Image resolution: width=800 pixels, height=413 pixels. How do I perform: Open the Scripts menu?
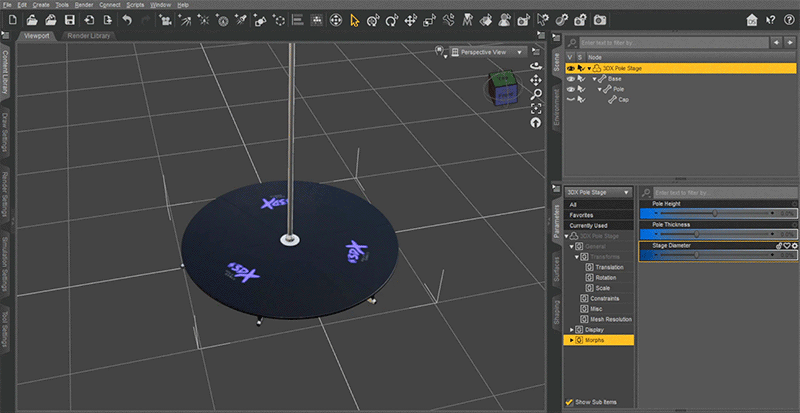135,5
